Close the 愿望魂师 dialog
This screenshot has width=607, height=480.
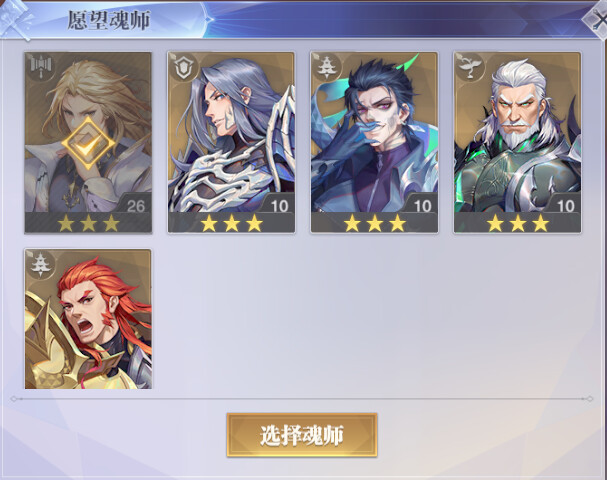click(597, 20)
